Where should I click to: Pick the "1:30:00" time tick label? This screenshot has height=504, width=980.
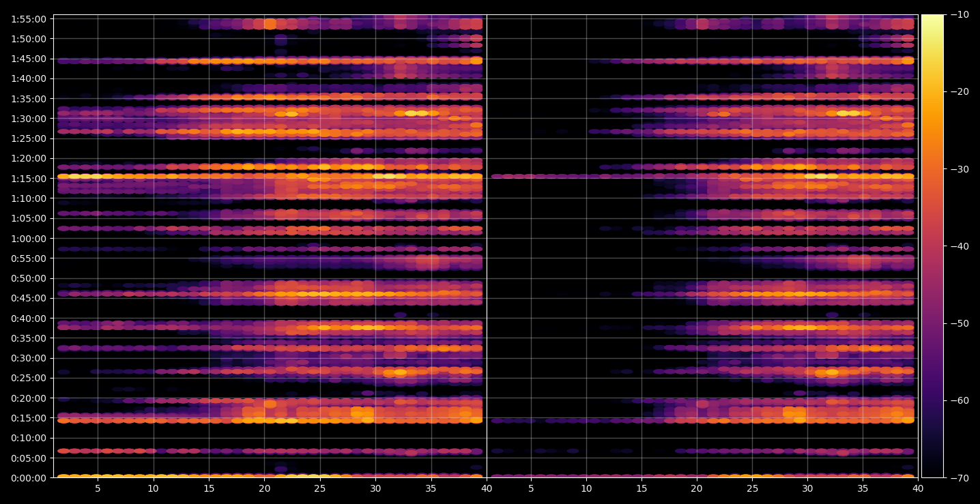pyautogui.click(x=29, y=119)
